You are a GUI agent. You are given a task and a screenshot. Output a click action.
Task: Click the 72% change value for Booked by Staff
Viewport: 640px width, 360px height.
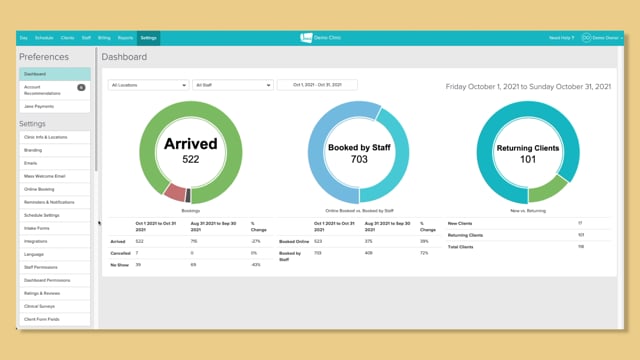pos(424,253)
